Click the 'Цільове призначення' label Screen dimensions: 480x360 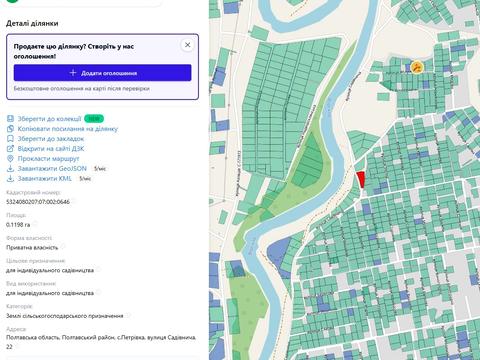(x=36, y=261)
